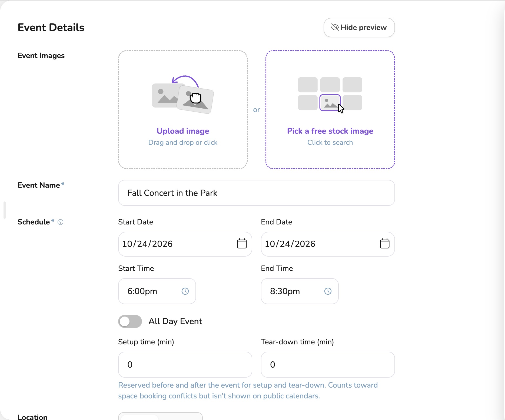This screenshot has width=505, height=420.
Task: Click the 'Event Images' label
Action: (x=41, y=56)
